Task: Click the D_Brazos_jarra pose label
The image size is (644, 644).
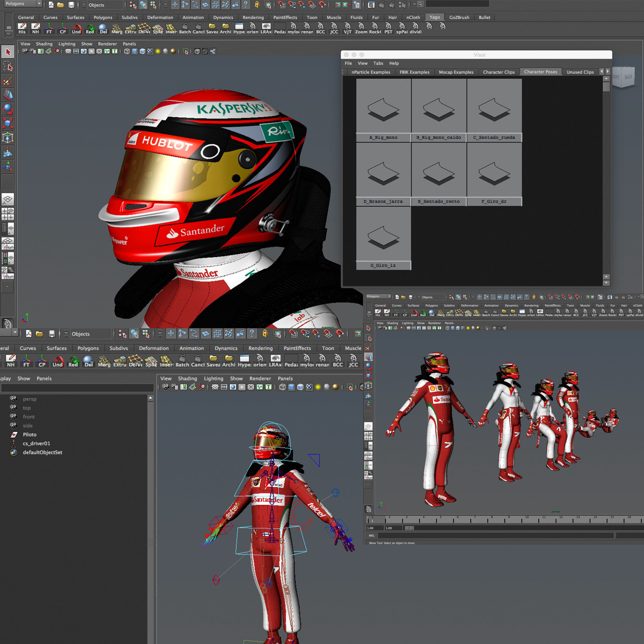Action: (x=383, y=201)
